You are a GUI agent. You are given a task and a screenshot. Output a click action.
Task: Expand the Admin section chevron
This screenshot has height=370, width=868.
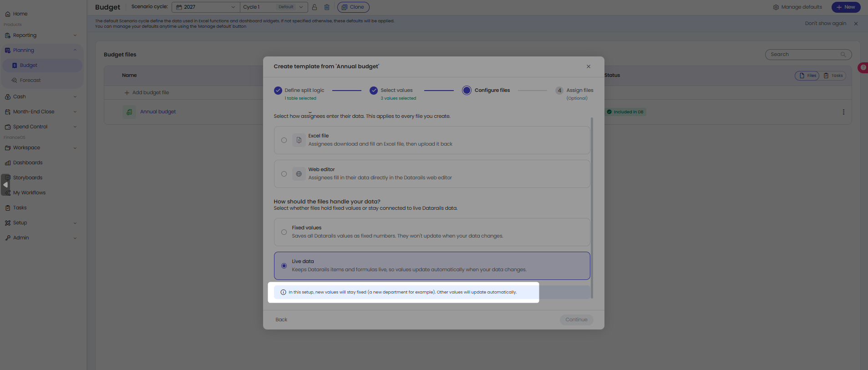75,238
